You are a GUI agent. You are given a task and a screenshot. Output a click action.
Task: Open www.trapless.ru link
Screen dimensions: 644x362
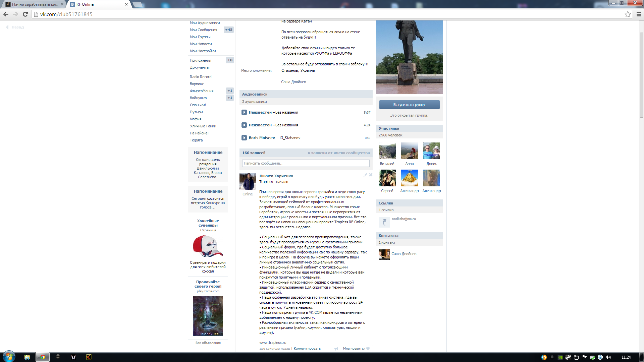point(273,343)
